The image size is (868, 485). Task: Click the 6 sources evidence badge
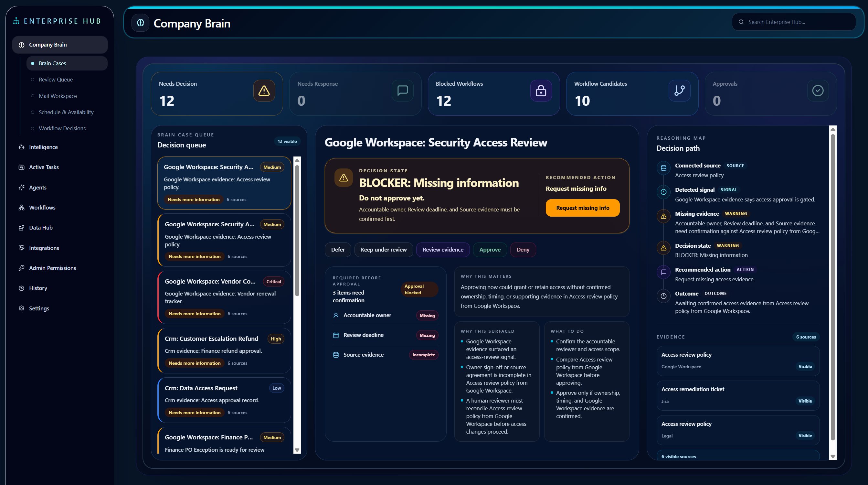[x=806, y=337]
